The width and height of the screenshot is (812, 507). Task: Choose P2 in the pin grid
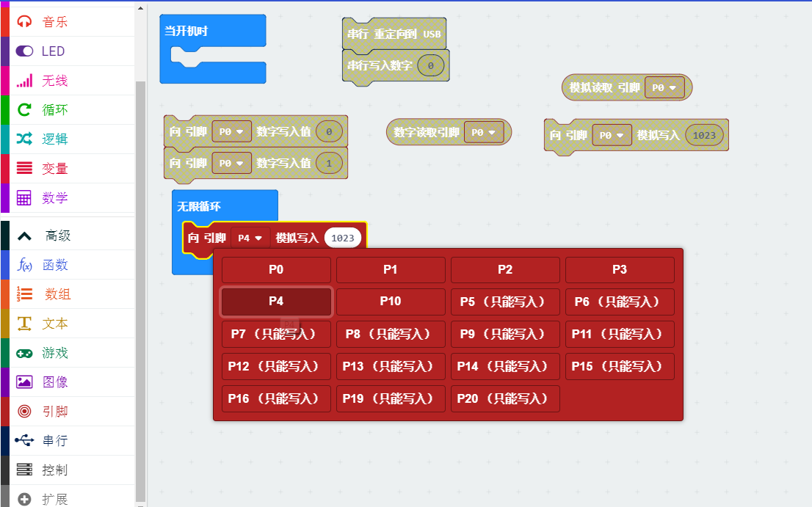pos(505,269)
